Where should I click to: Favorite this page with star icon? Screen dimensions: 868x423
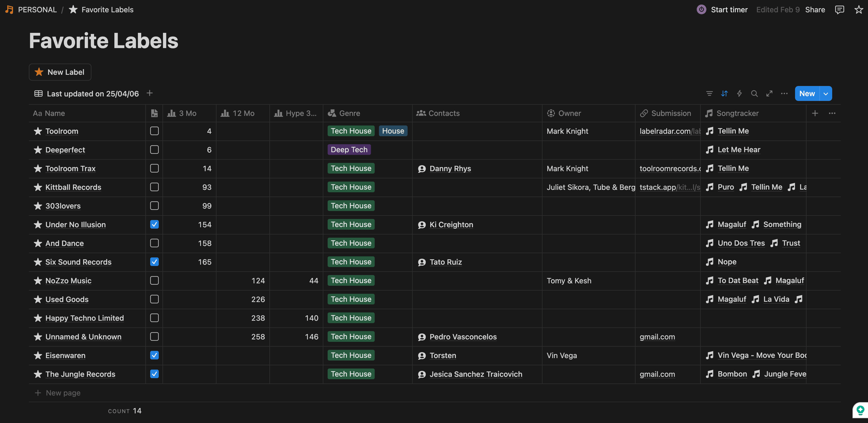coord(859,10)
